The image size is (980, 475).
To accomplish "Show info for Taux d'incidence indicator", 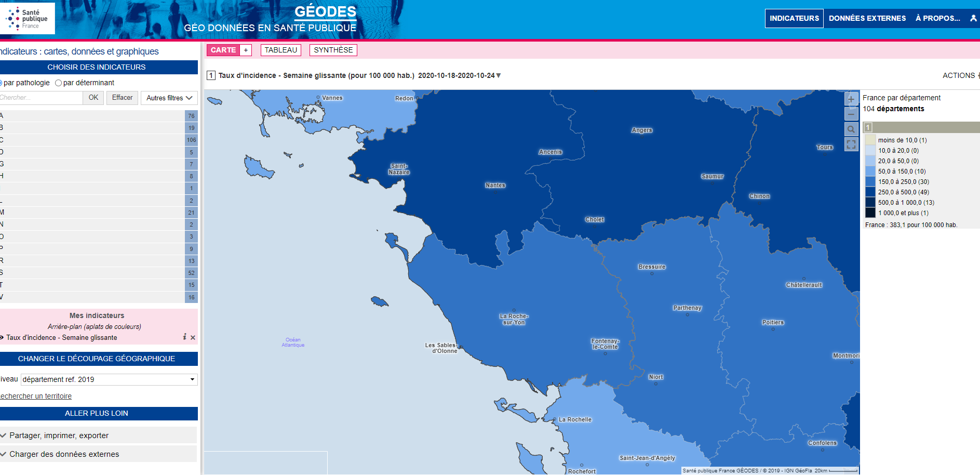I will 184,337.
